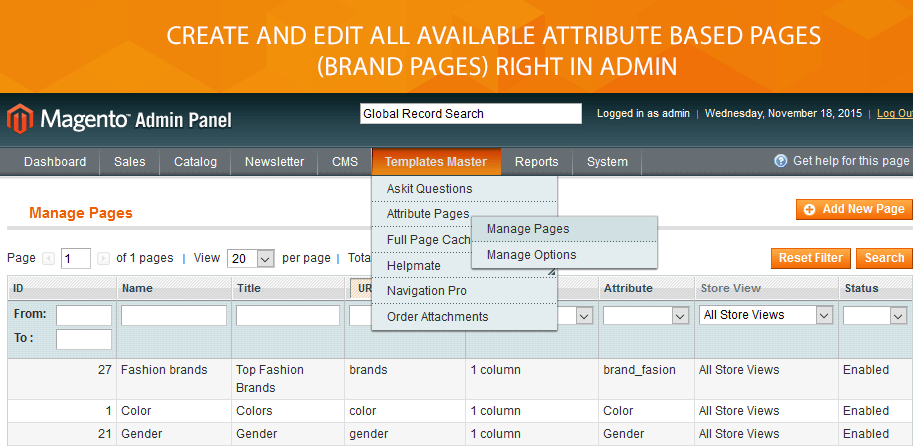Choose Manage Options submenu item
The image size is (913, 446).
[564, 255]
